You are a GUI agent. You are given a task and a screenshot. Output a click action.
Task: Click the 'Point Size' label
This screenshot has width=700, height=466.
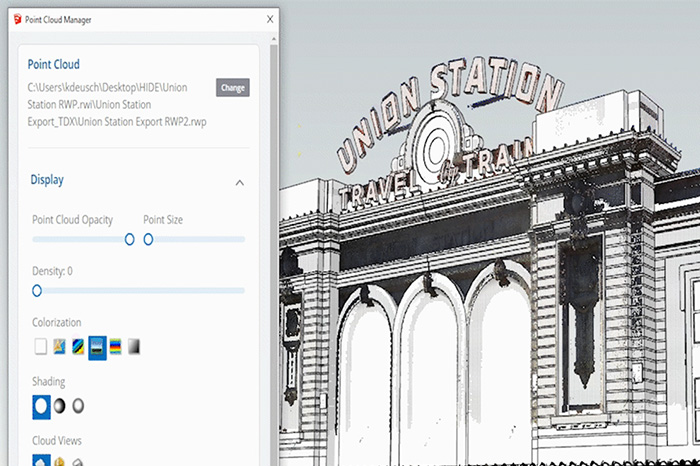[x=163, y=220]
